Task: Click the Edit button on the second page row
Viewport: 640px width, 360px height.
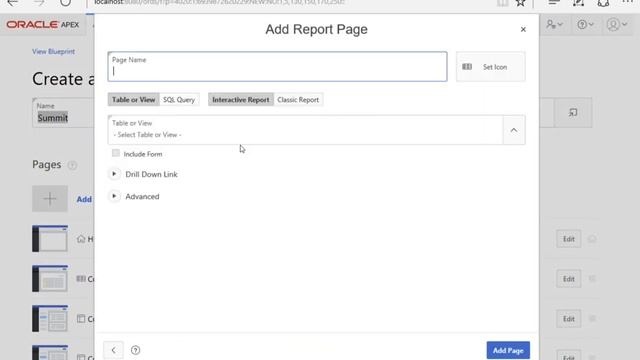Action: coord(569,279)
